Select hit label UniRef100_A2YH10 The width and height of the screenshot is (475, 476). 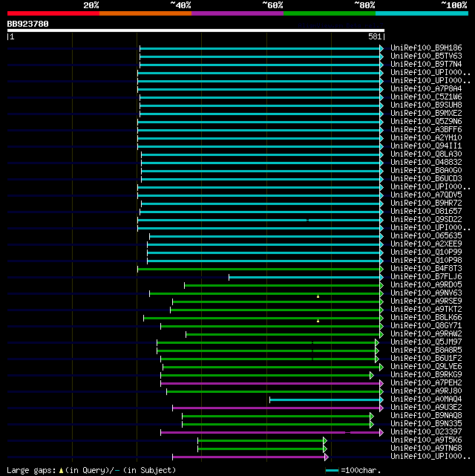click(x=426, y=138)
